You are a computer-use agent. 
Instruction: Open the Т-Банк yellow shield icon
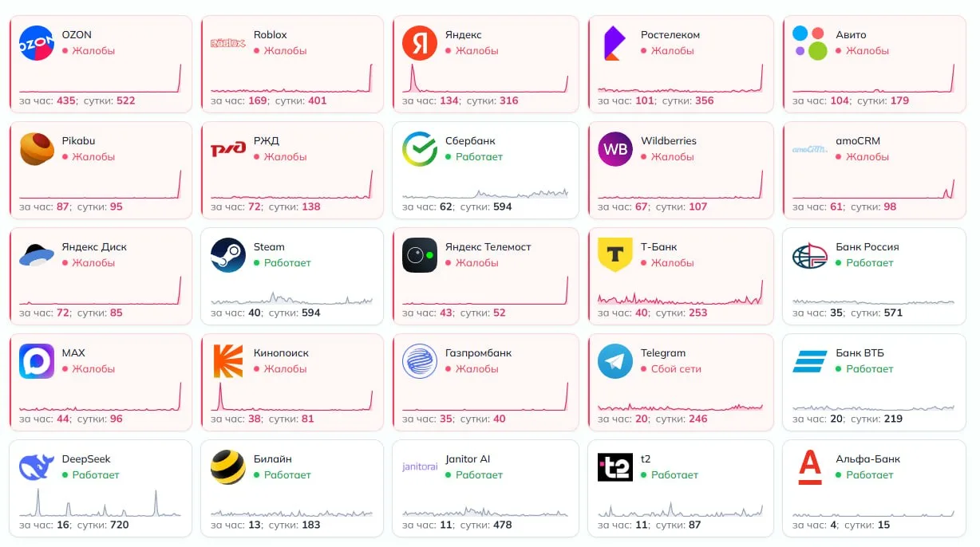pos(615,255)
